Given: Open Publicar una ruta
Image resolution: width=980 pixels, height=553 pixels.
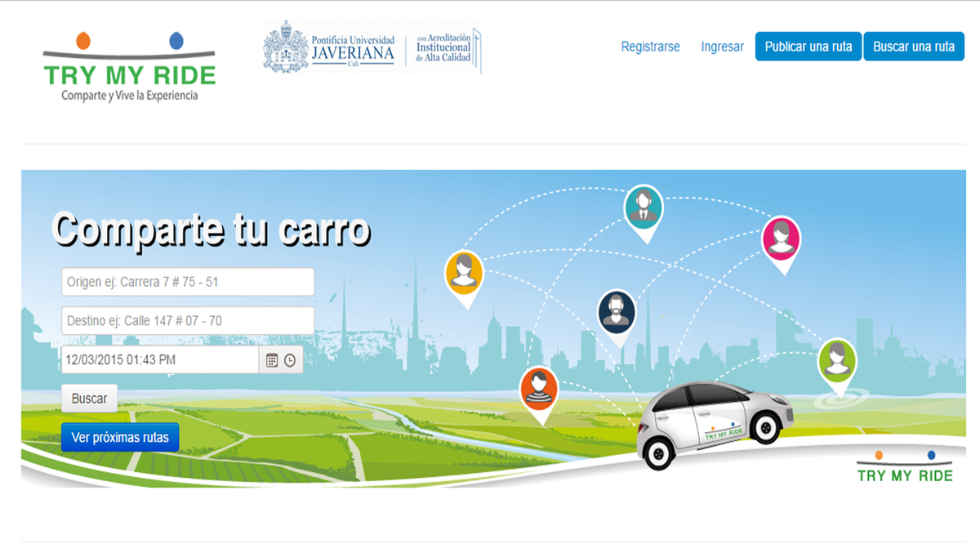Looking at the screenshot, I should tap(808, 47).
